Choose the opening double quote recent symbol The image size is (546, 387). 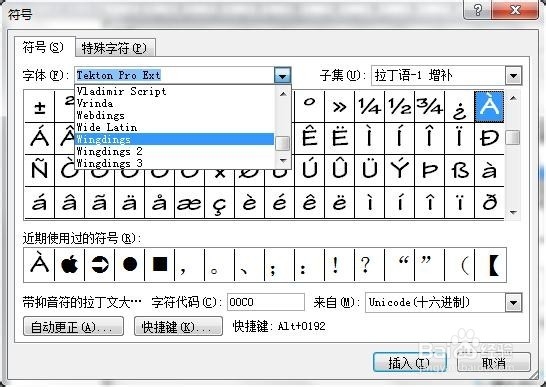click(x=399, y=265)
